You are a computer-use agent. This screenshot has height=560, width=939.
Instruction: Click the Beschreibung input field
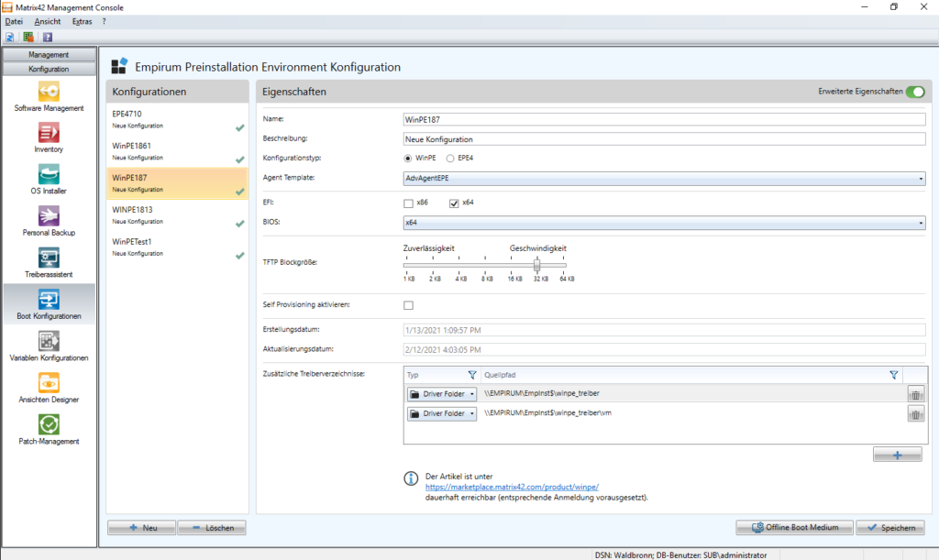tap(664, 139)
